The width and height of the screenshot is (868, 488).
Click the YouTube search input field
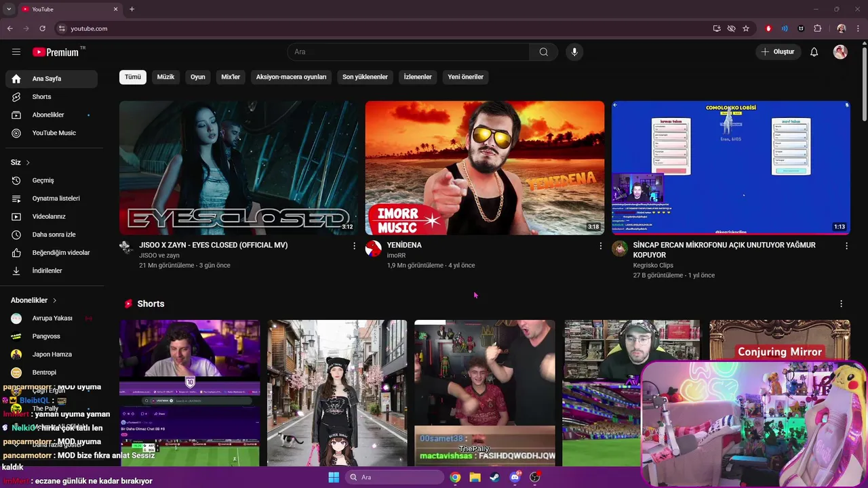click(408, 52)
